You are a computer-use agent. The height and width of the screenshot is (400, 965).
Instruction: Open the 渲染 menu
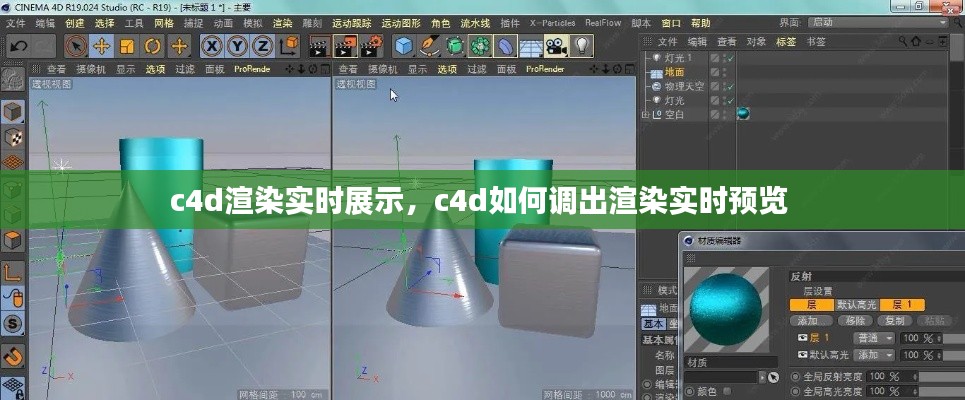pyautogui.click(x=283, y=22)
